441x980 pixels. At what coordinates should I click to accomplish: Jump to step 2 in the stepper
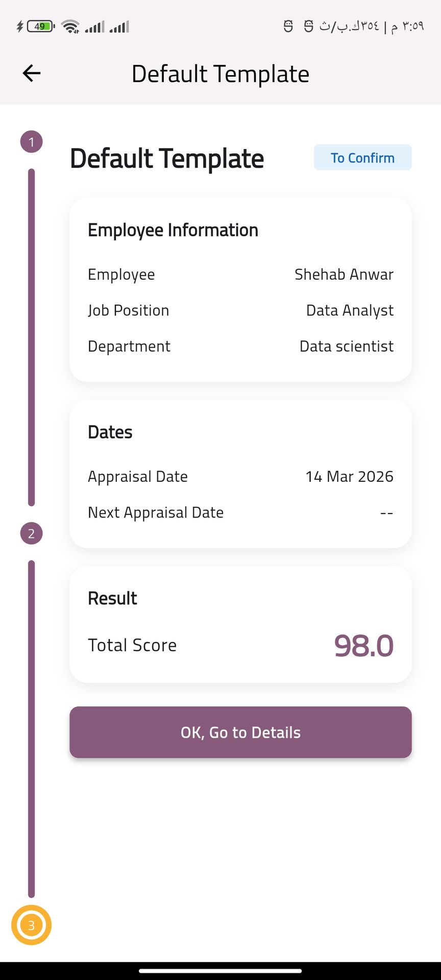point(31,534)
